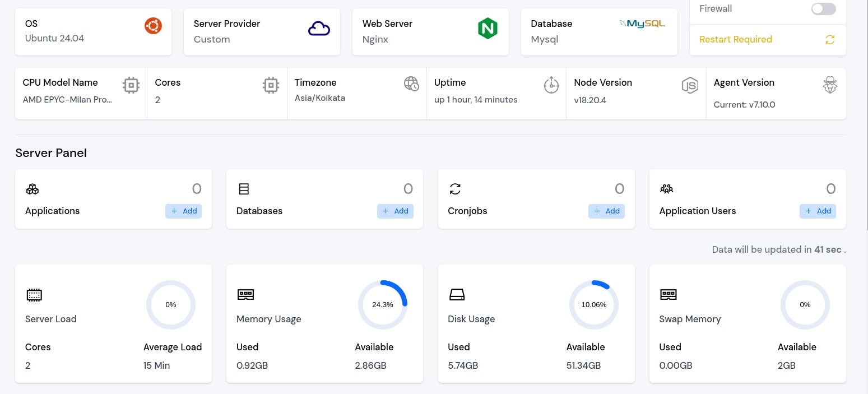Click the '2.86GB' available memory value
This screenshot has height=394, width=868.
click(x=370, y=366)
